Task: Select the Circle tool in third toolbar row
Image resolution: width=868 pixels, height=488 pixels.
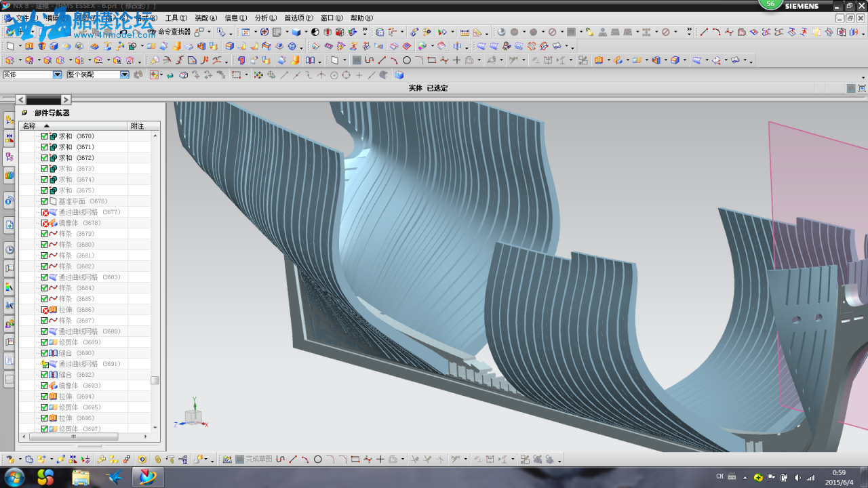Action: [407, 60]
